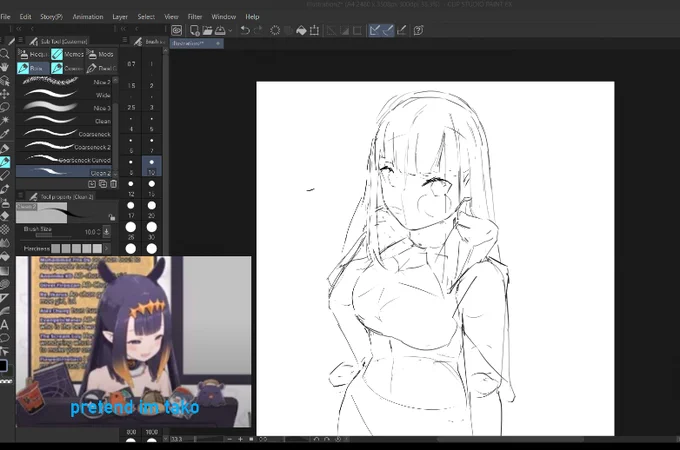Image resolution: width=680 pixels, height=450 pixels.
Task: Open the Filter menu
Action: [x=195, y=16]
